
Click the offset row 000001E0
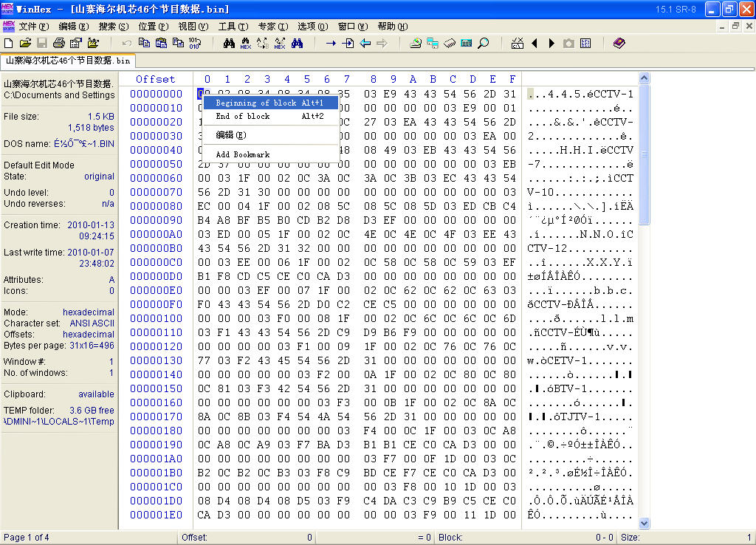tap(157, 515)
